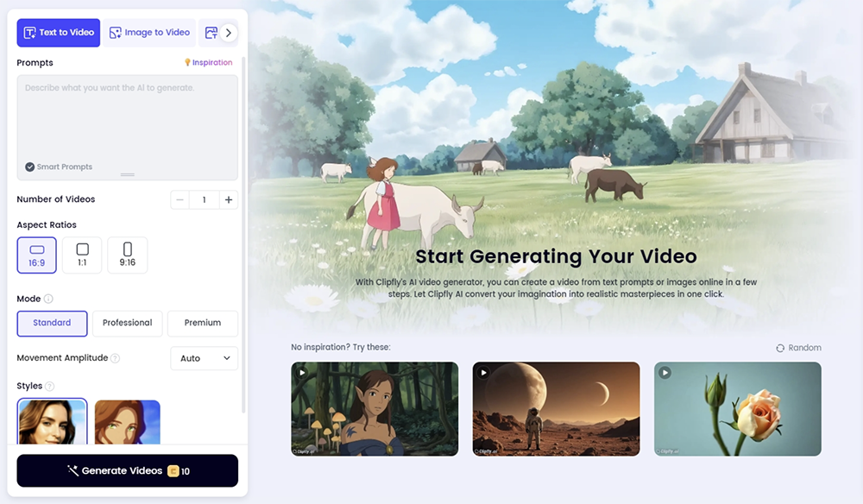This screenshot has height=504, width=863.
Task: Switch to the Text to Video tab
Action: (x=59, y=33)
